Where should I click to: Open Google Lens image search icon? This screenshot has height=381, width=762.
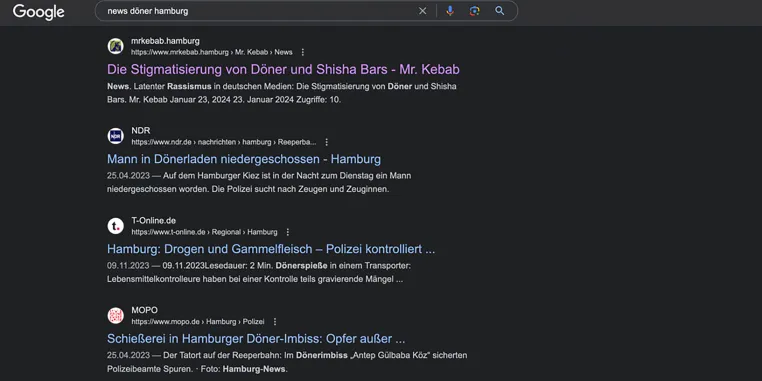tap(475, 11)
